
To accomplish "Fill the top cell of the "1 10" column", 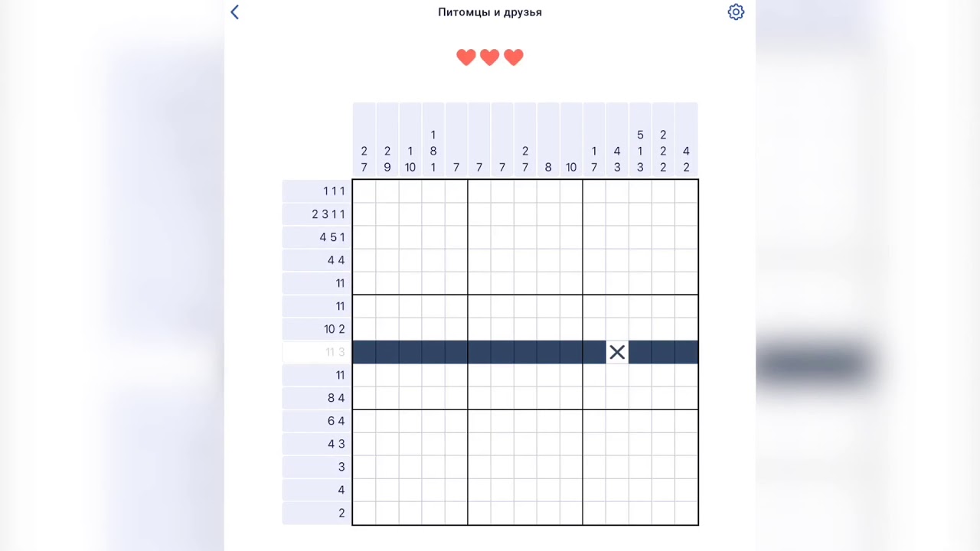I will pos(410,191).
